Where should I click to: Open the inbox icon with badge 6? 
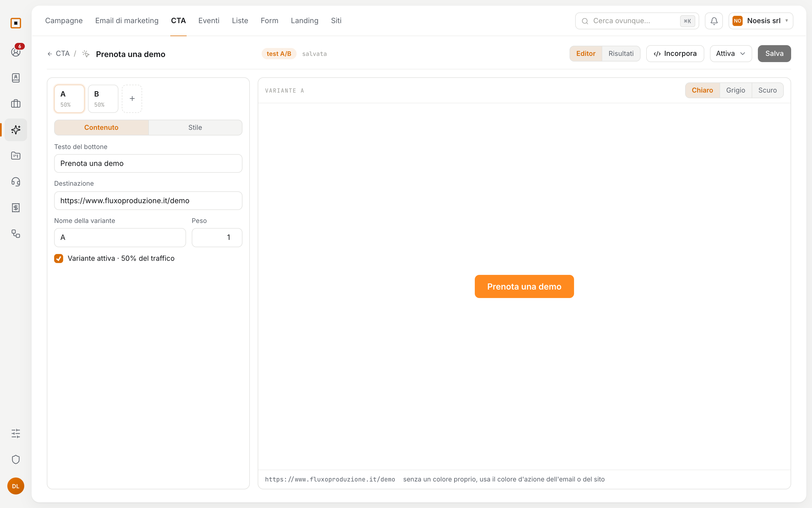(x=16, y=52)
